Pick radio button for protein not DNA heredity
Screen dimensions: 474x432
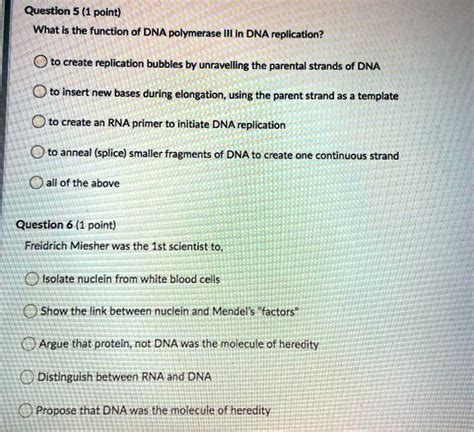point(29,344)
